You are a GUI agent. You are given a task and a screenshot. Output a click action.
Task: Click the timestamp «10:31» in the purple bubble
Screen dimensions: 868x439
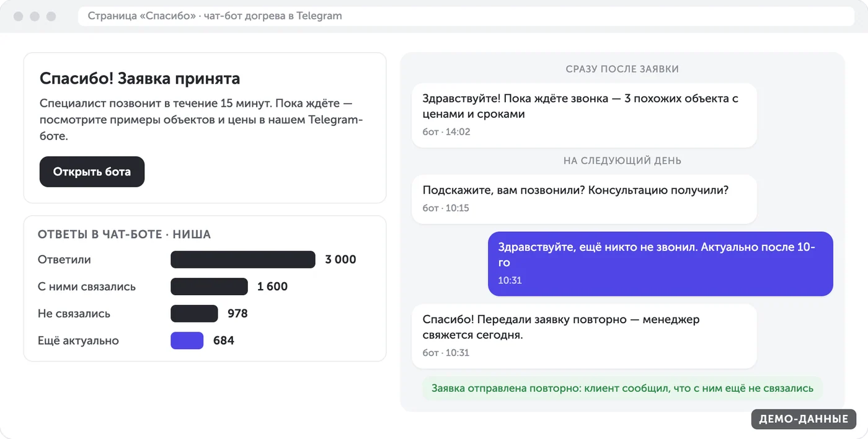pyautogui.click(x=510, y=280)
